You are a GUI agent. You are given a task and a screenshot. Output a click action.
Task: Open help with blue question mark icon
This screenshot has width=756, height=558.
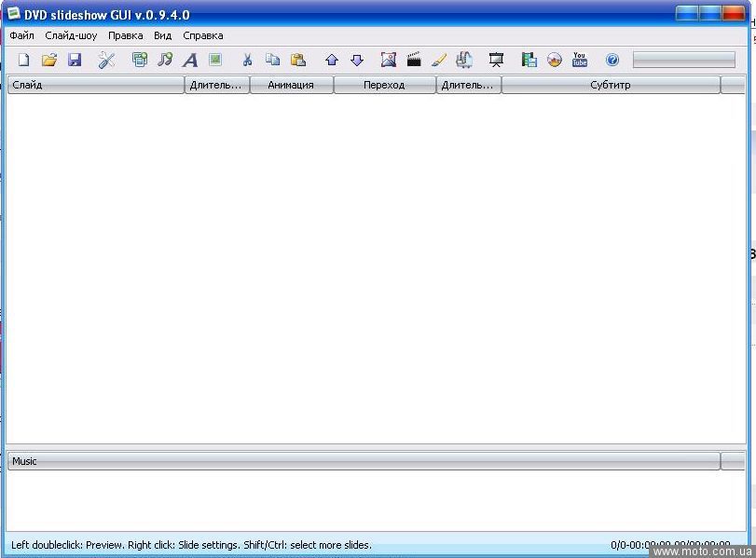tap(612, 60)
